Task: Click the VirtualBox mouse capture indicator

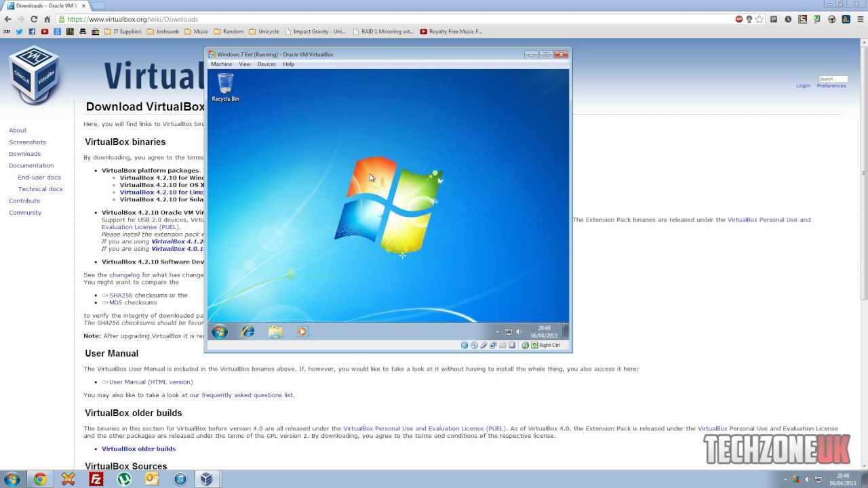Action: pos(525,345)
